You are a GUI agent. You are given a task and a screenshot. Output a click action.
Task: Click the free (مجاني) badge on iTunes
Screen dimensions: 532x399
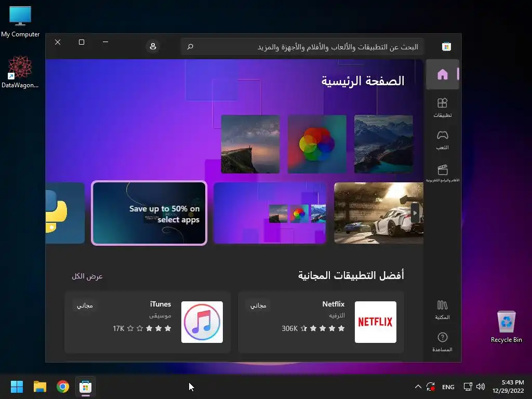85,305
